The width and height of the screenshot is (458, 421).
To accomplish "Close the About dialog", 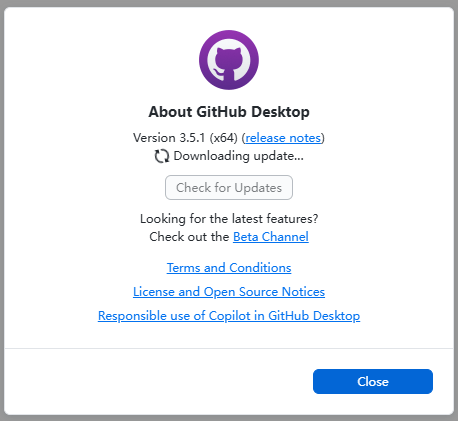I will [373, 381].
